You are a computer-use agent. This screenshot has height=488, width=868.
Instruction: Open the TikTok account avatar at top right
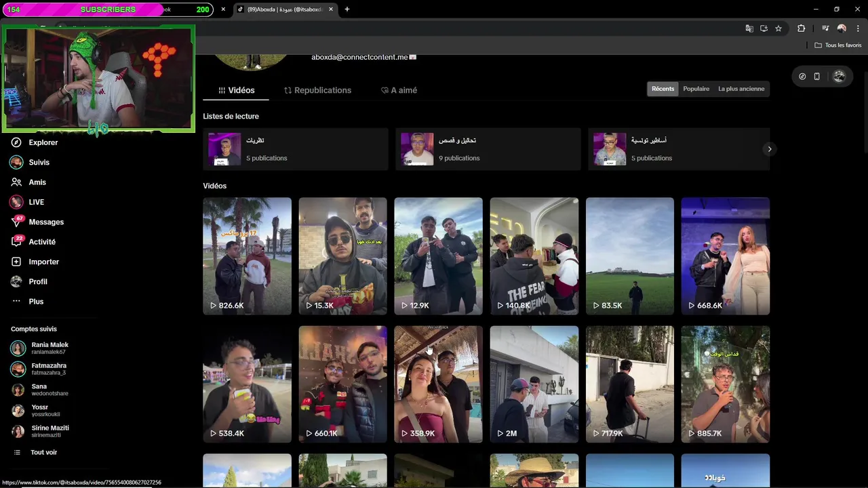point(839,77)
